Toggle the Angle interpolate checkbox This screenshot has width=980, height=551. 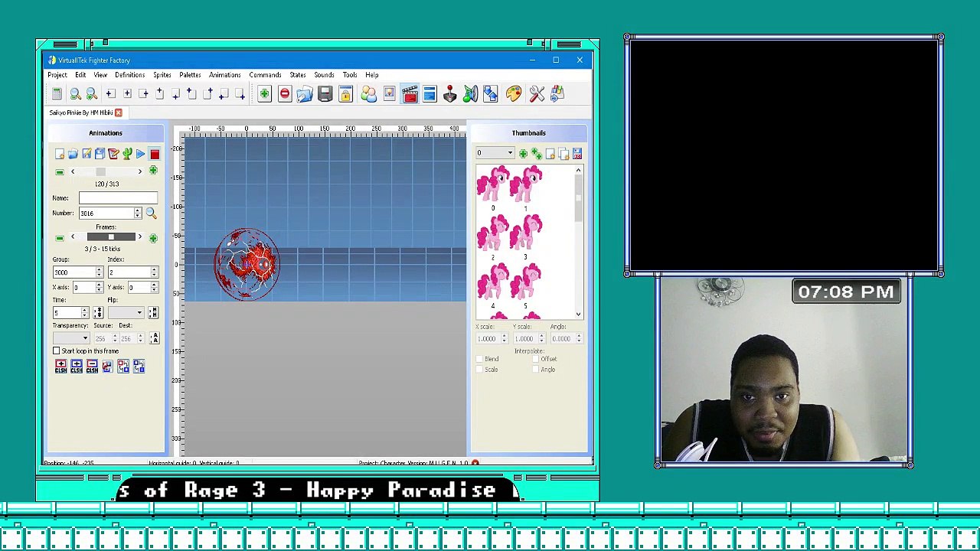pos(536,370)
